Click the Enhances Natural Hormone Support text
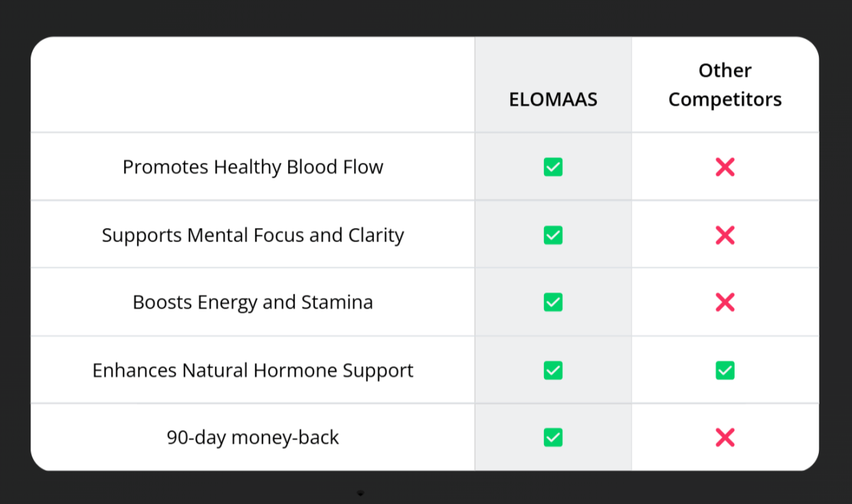Viewport: 852px width, 504px height. point(253,370)
